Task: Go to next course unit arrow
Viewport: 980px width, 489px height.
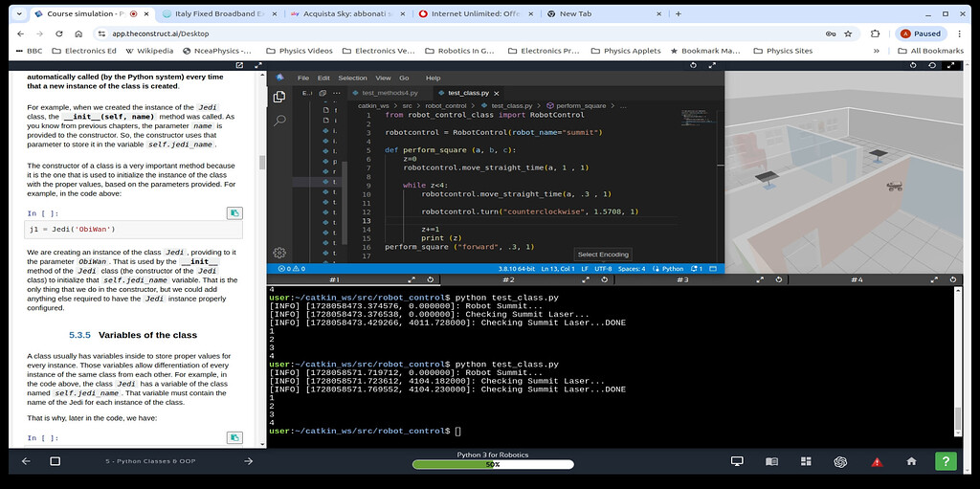Action: coord(248,461)
